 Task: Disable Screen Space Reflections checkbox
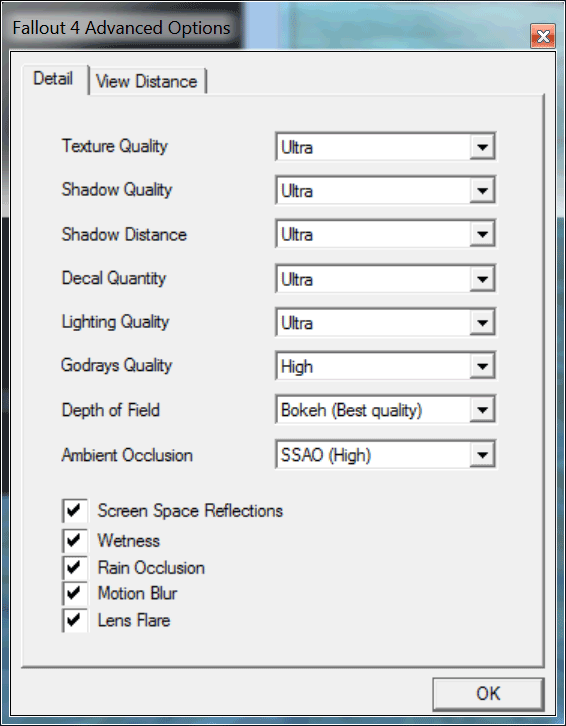pos(75,511)
